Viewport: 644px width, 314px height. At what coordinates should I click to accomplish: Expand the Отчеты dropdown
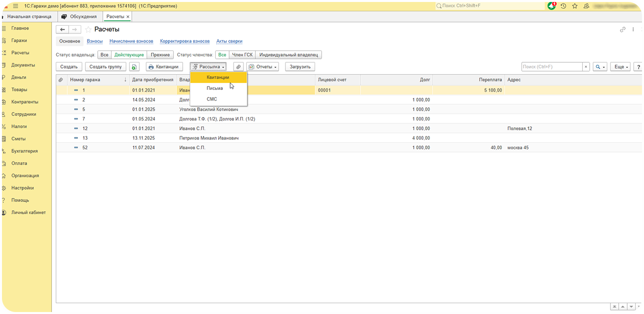[x=263, y=67]
